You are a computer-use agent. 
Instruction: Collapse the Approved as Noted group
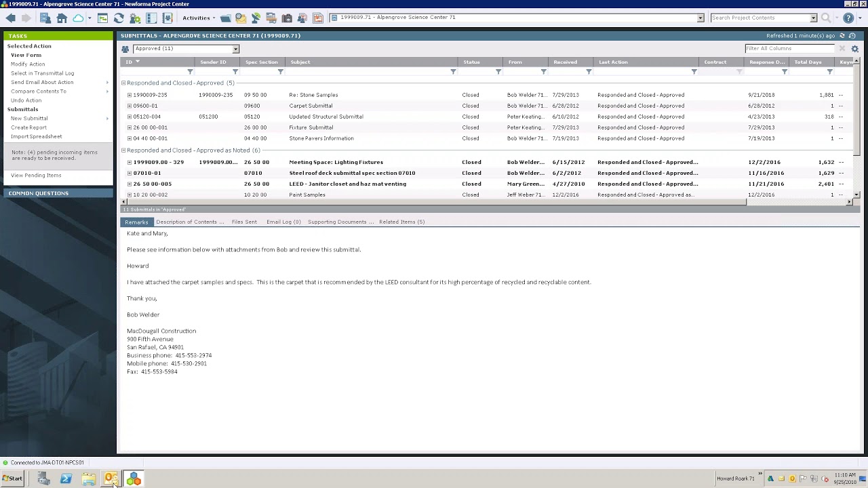123,150
